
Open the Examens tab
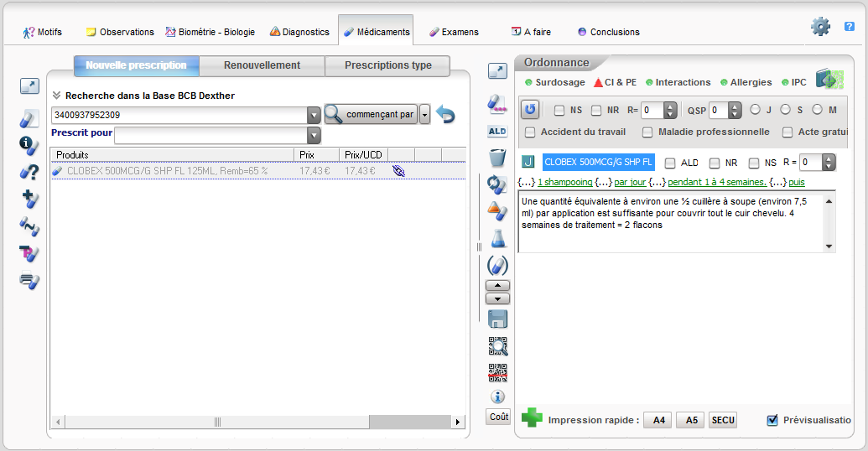pos(454,32)
